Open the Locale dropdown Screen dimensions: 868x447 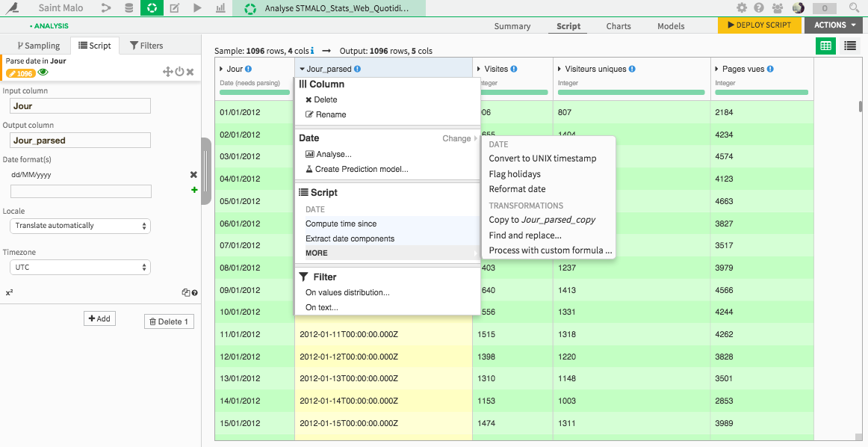81,226
